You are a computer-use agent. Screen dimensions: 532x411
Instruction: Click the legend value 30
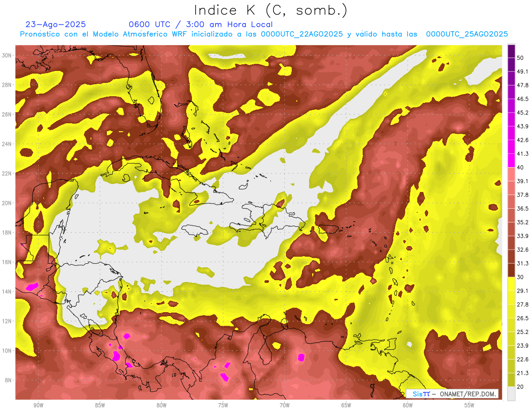pos(521,277)
